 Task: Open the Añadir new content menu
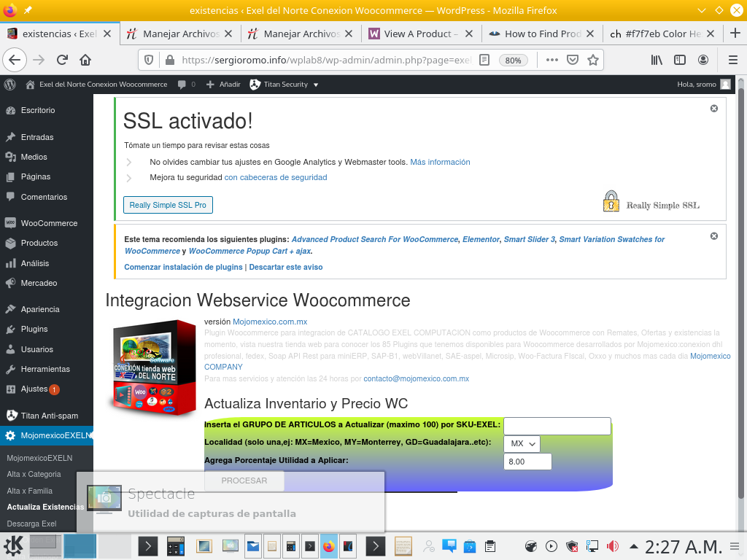click(223, 85)
